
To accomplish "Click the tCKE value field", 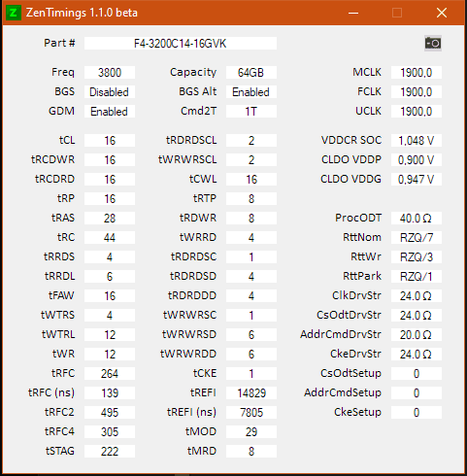I will 251,373.
